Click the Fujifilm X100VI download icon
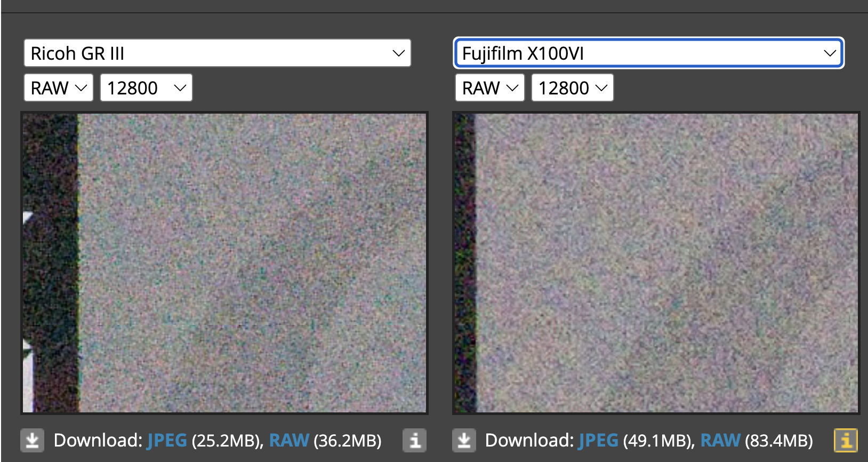868x462 pixels. (x=463, y=441)
